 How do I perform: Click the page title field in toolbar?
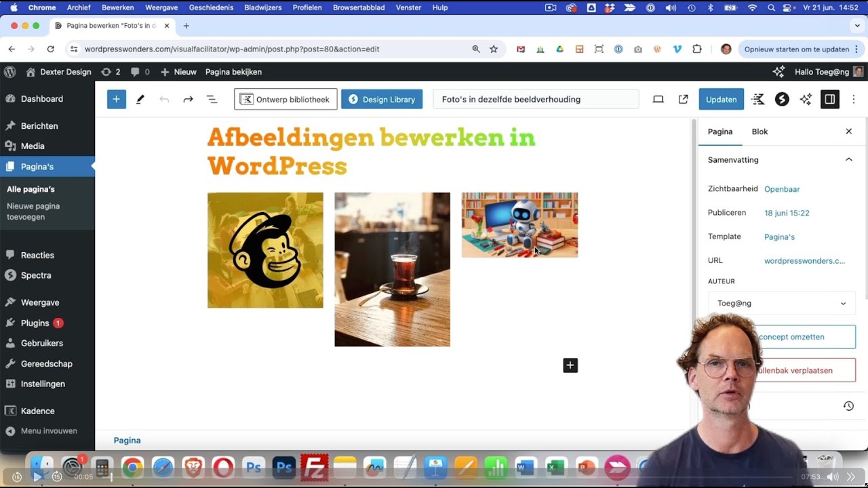click(x=536, y=99)
